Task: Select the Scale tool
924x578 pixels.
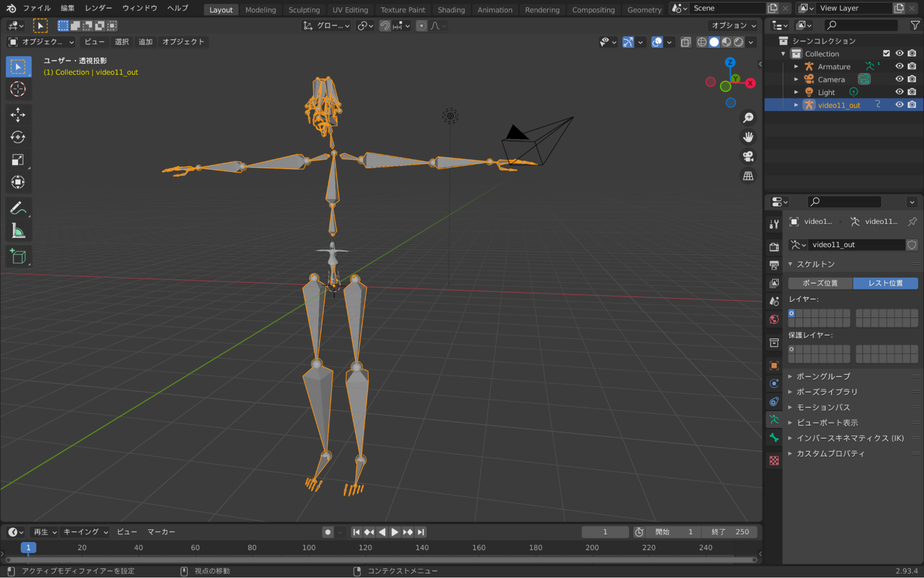Action: pyautogui.click(x=18, y=160)
